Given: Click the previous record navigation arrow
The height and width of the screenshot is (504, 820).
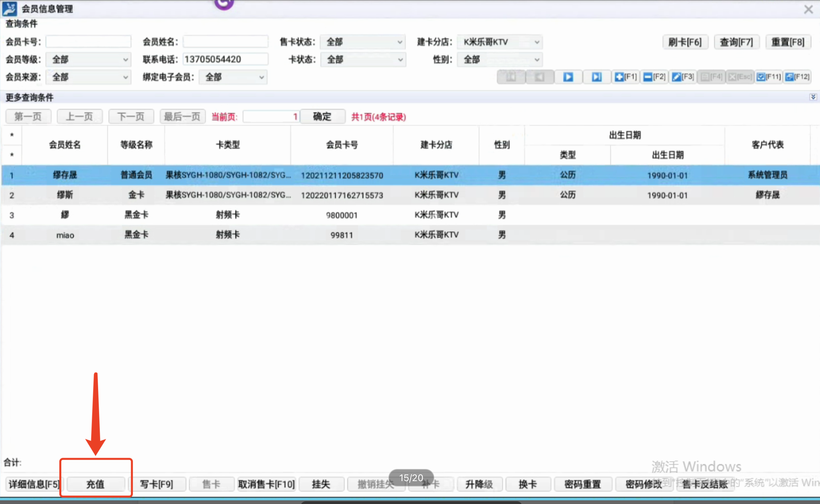Looking at the screenshot, I should click(540, 77).
